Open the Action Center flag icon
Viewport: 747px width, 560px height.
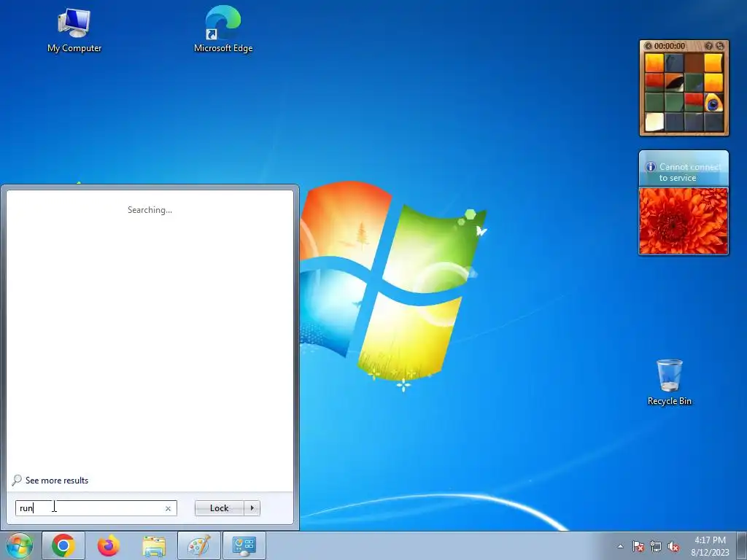pos(638,546)
